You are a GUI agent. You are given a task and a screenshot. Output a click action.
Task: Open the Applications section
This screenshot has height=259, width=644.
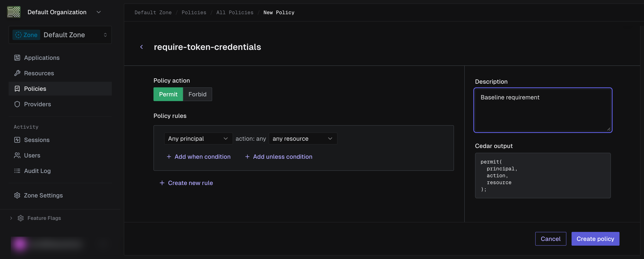pos(17,58)
